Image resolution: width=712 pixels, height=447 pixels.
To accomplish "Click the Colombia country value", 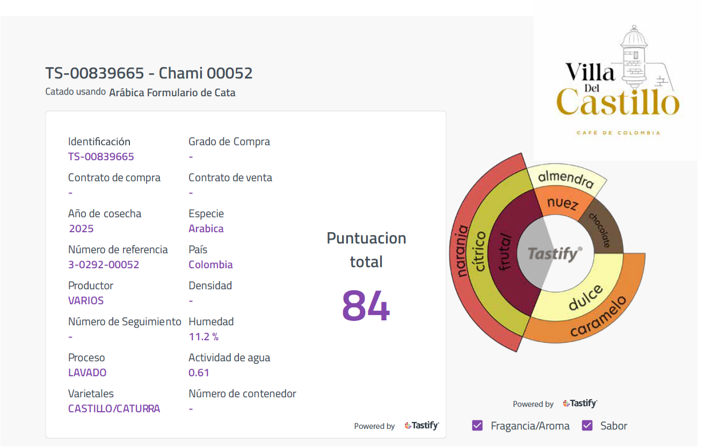I will coord(210,265).
